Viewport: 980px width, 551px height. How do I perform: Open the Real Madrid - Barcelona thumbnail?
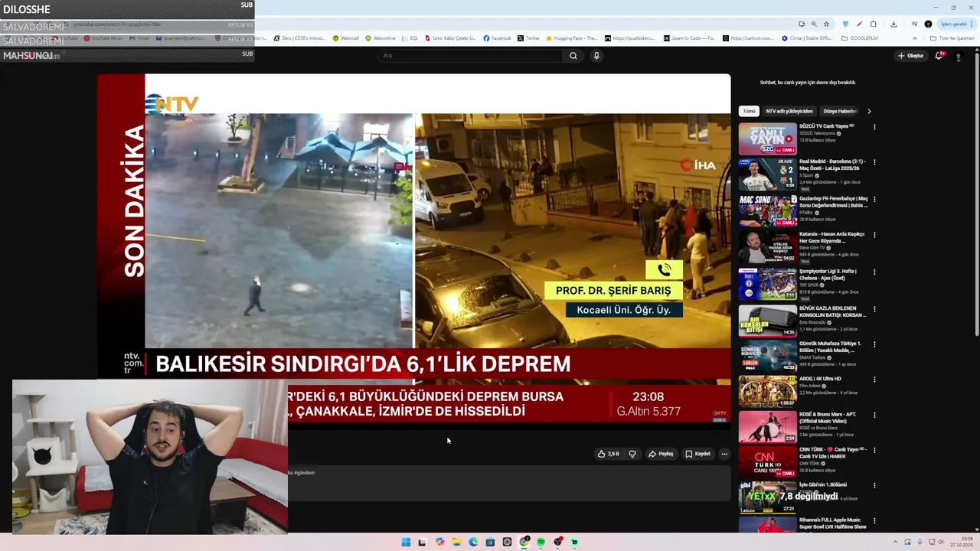coord(767,175)
